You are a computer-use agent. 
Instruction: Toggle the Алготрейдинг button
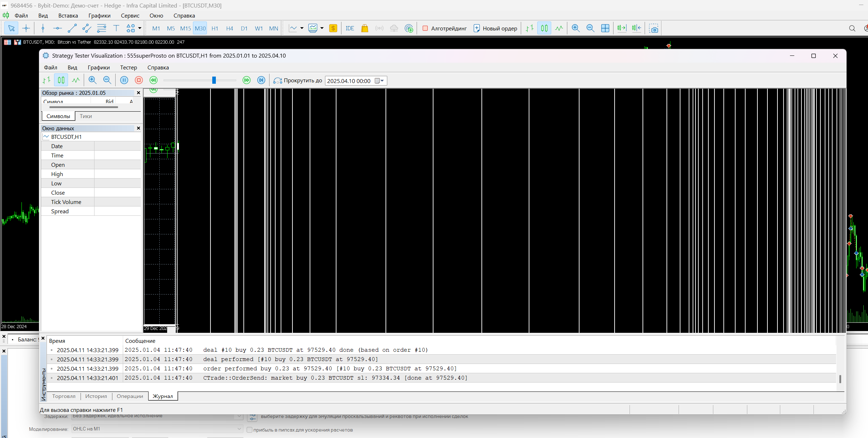click(x=445, y=28)
